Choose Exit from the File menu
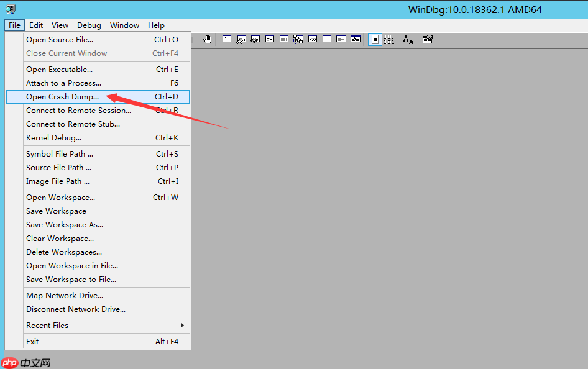This screenshot has height=369, width=588. 98,341
